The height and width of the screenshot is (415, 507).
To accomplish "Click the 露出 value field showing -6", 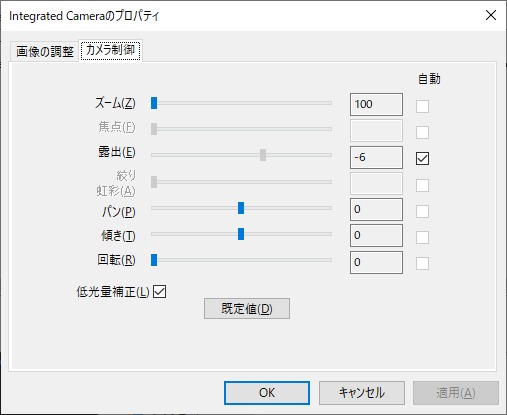I will click(x=376, y=157).
